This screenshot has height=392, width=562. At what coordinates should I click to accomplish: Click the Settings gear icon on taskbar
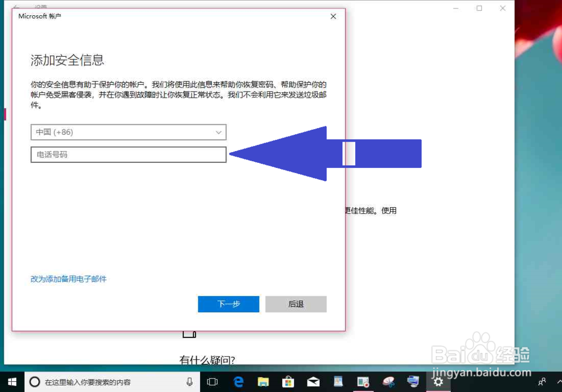[x=438, y=382]
